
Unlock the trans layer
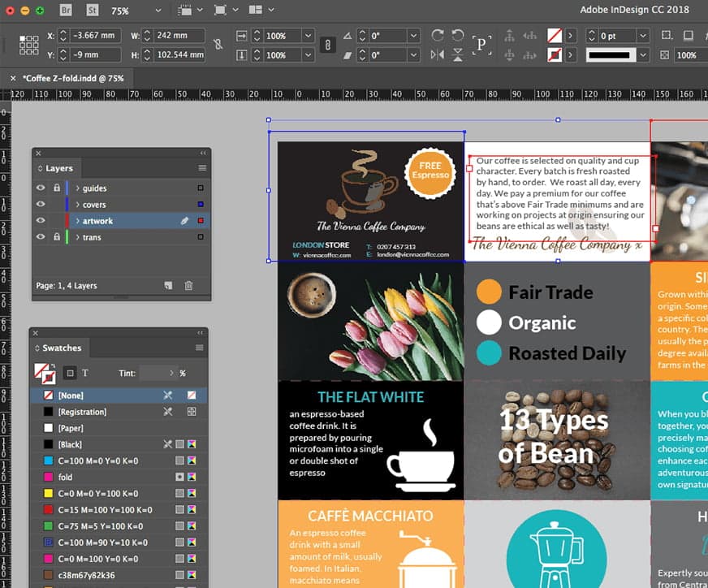coord(57,236)
